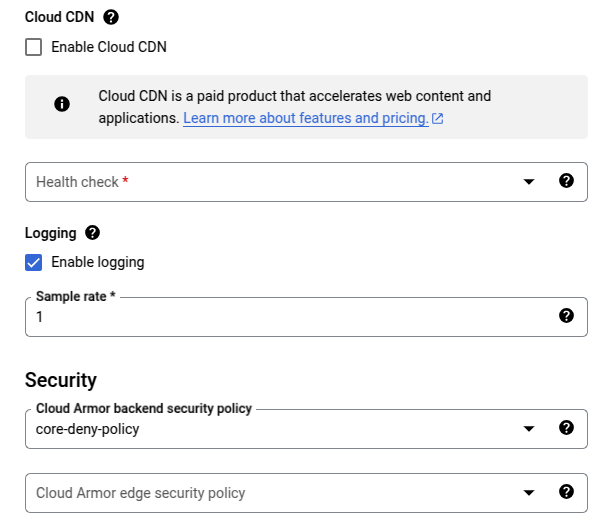Click the core-deny-policy selected value

click(x=88, y=429)
